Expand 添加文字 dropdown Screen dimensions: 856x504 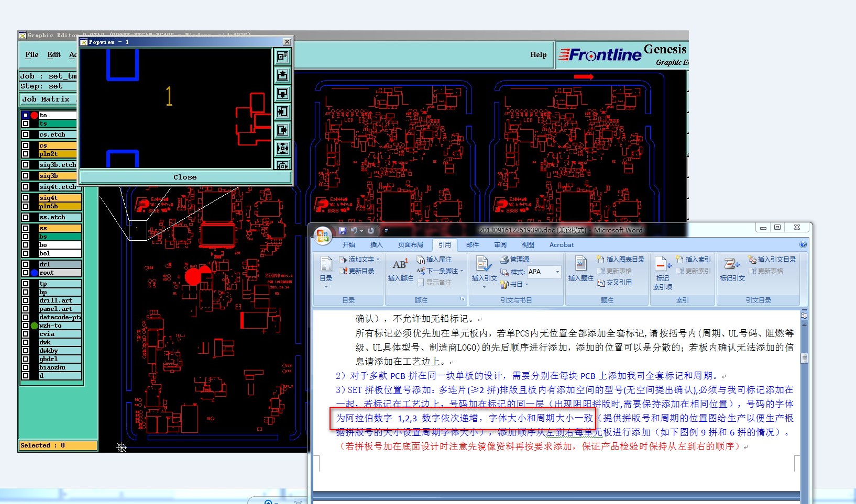coord(378,260)
